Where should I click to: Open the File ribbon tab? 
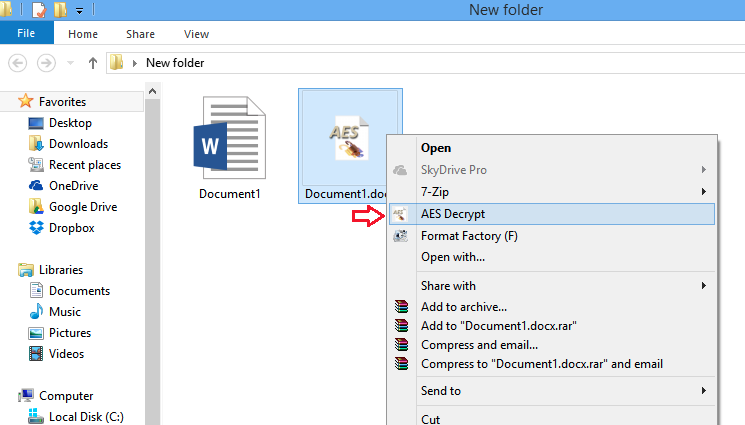pyautogui.click(x=26, y=33)
